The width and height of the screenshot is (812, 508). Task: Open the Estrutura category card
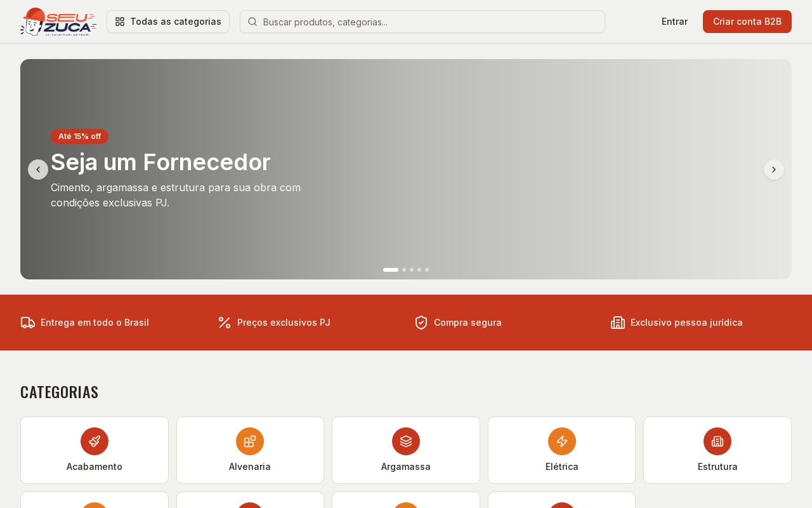coord(717,450)
